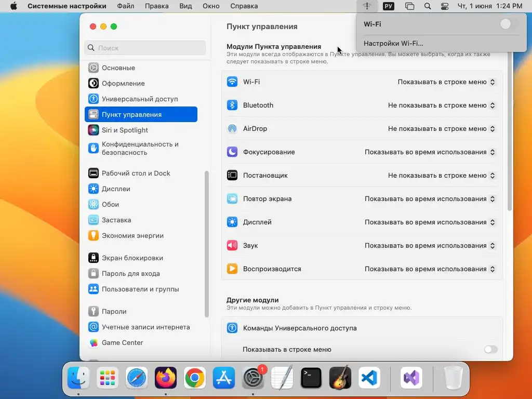Open App Store from the Dock
Image resolution: width=532 pixels, height=399 pixels.
pos(224,378)
